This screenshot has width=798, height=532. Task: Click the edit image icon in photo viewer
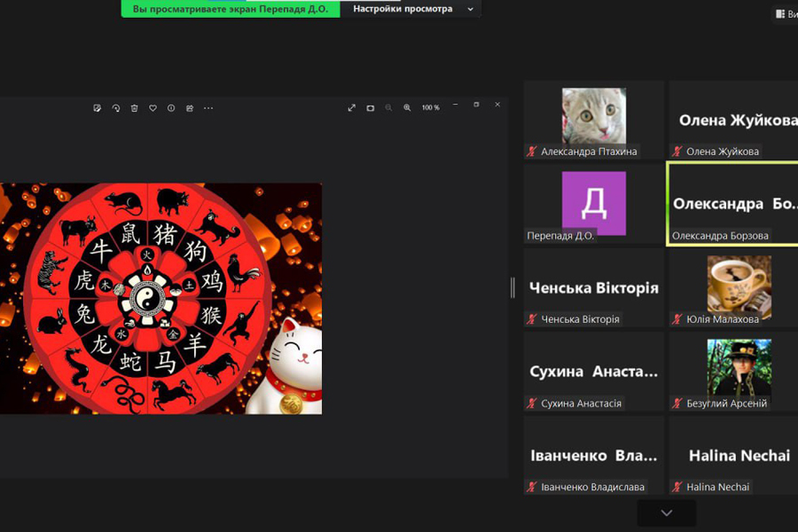98,108
